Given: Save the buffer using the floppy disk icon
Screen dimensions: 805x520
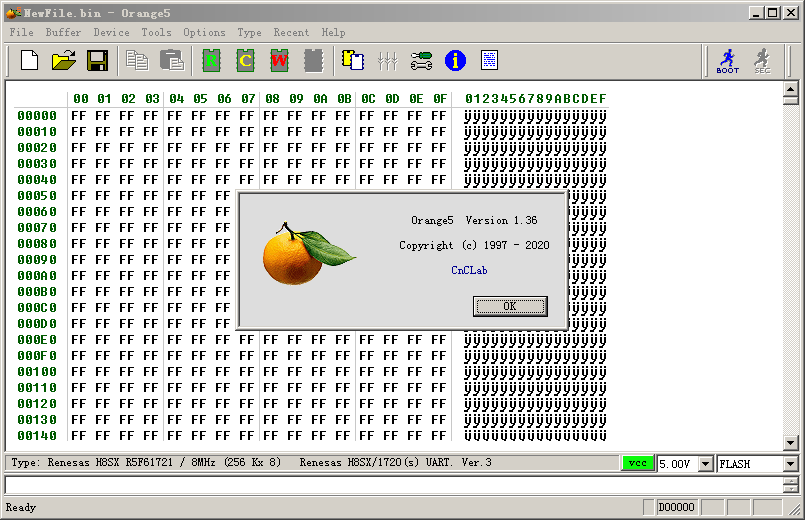Looking at the screenshot, I should 97,61.
